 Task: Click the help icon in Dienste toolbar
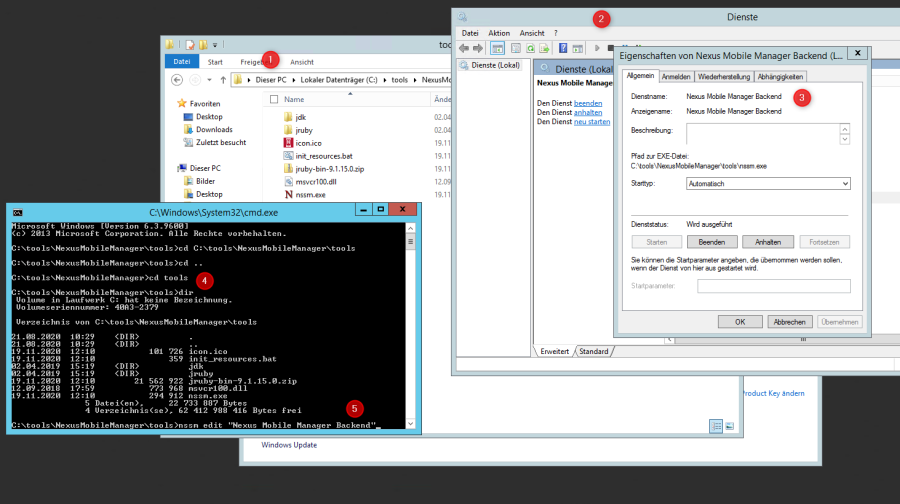tap(564, 48)
